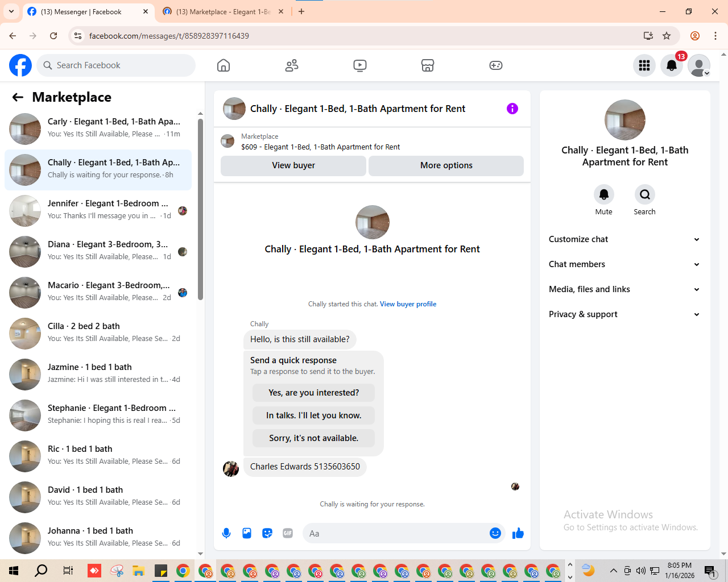Click the More options button

(446, 165)
